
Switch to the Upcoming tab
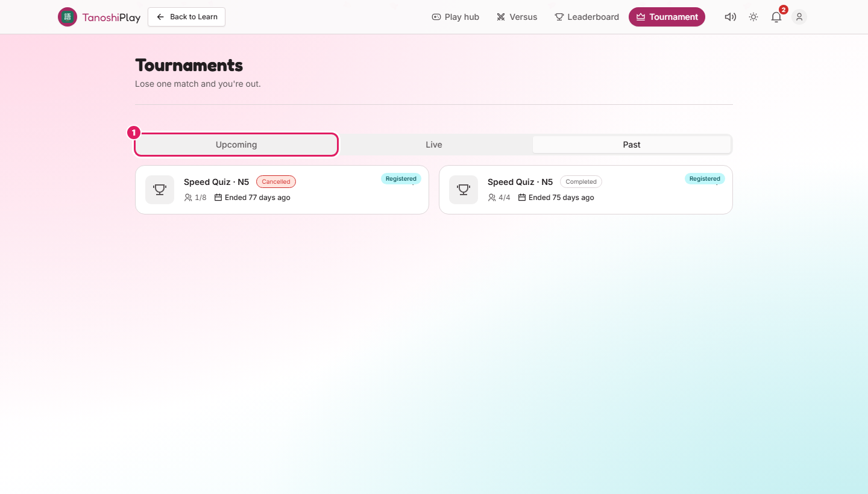236,145
